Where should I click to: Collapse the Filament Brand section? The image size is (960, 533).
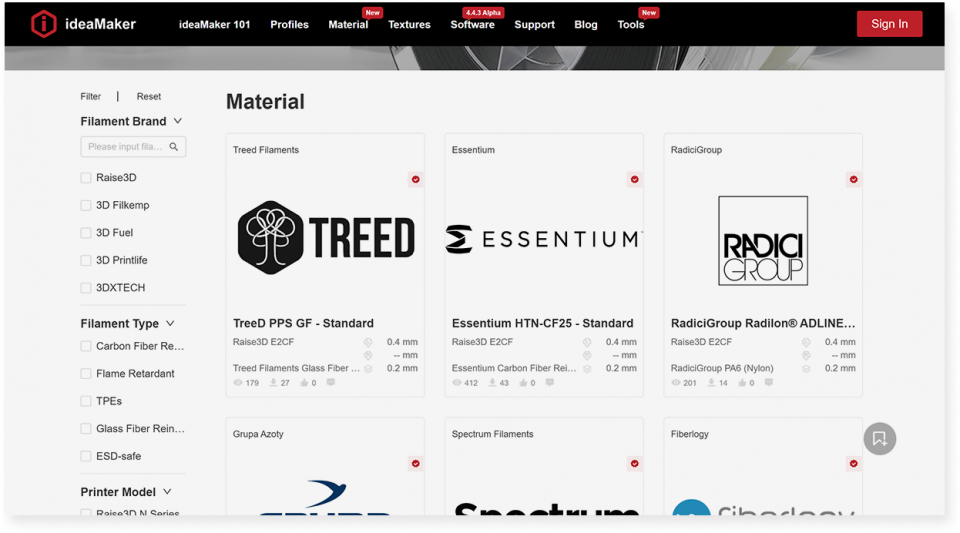click(x=178, y=121)
